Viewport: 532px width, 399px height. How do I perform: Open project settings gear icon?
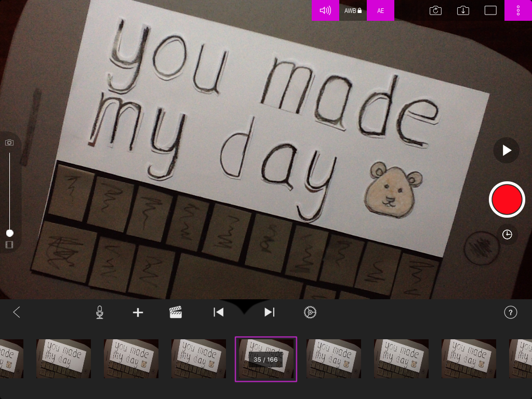[x=310, y=312]
